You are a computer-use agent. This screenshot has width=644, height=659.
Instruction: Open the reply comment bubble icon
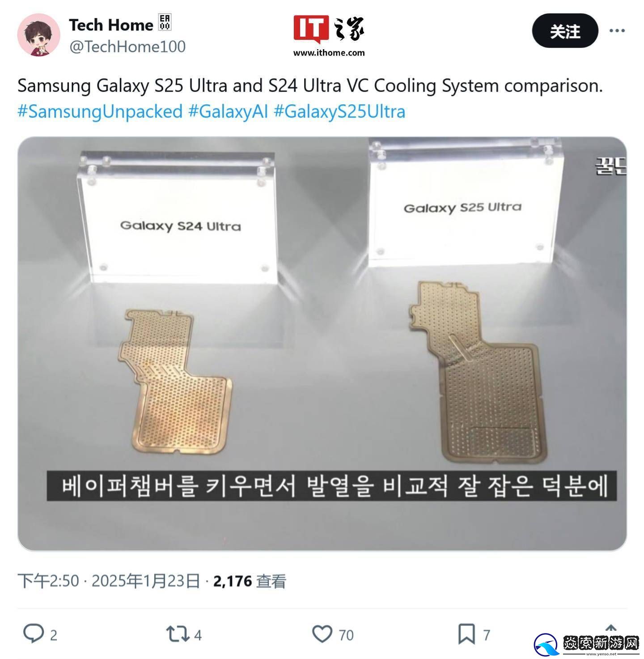(x=33, y=633)
